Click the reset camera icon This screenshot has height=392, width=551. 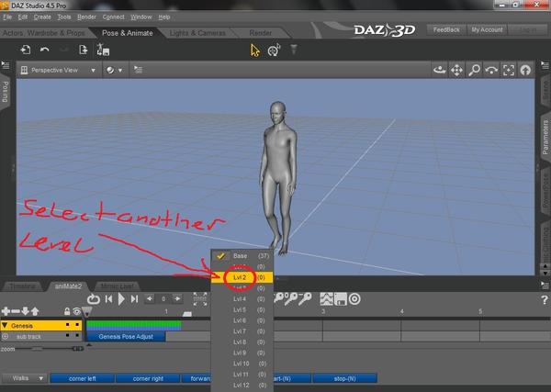(x=525, y=71)
